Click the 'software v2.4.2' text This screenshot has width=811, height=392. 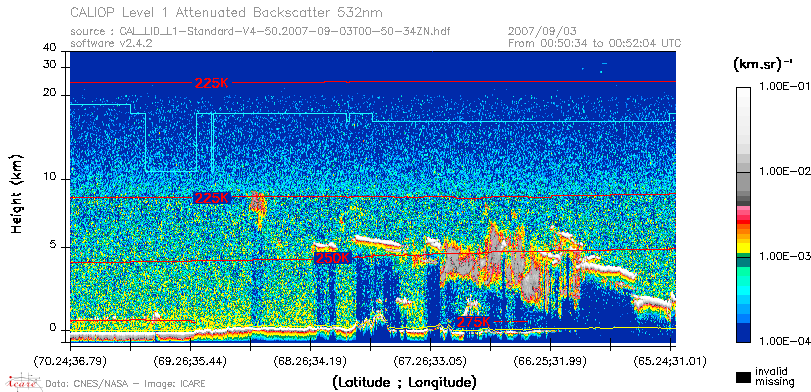pos(111,43)
